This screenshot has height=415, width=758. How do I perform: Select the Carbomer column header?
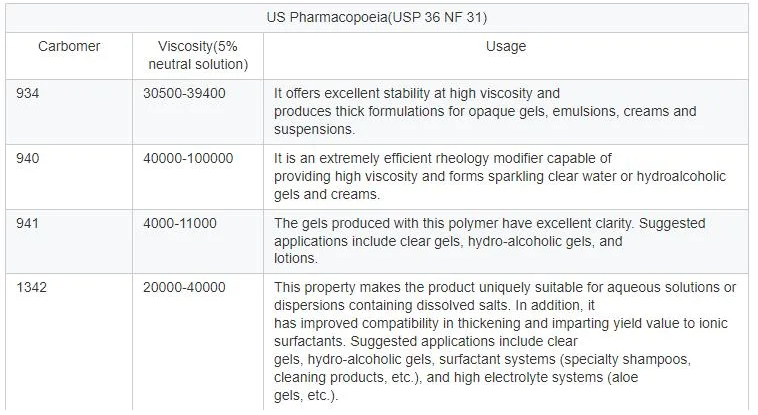(69, 46)
